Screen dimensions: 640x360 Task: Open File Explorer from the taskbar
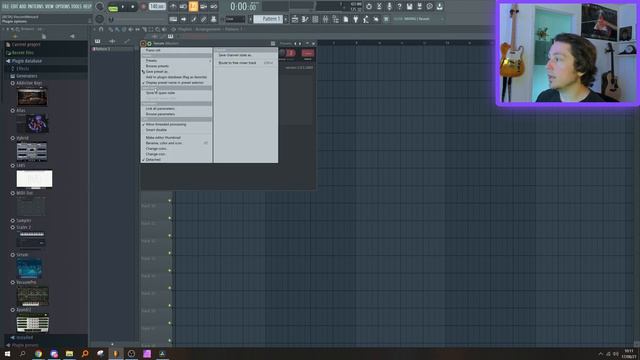tap(69, 354)
